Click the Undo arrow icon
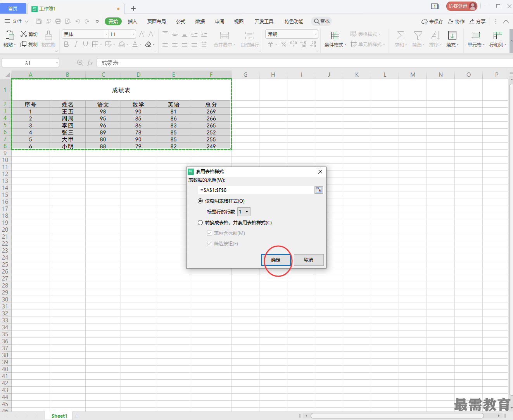The image size is (513, 420). [x=78, y=21]
